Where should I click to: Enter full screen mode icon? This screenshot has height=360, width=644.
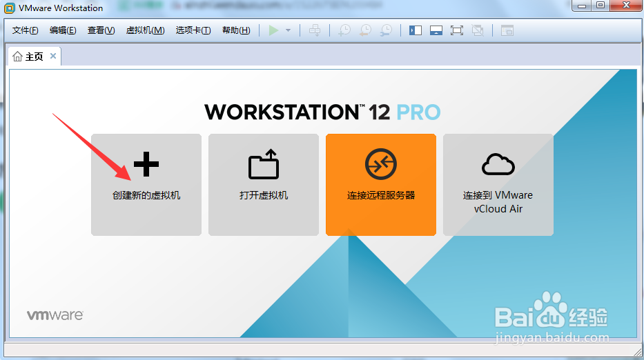(x=457, y=30)
